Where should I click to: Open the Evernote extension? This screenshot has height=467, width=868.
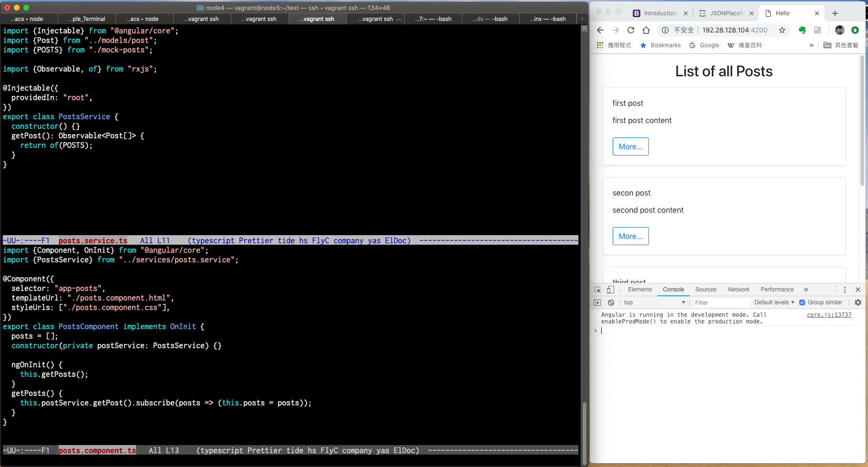[802, 30]
